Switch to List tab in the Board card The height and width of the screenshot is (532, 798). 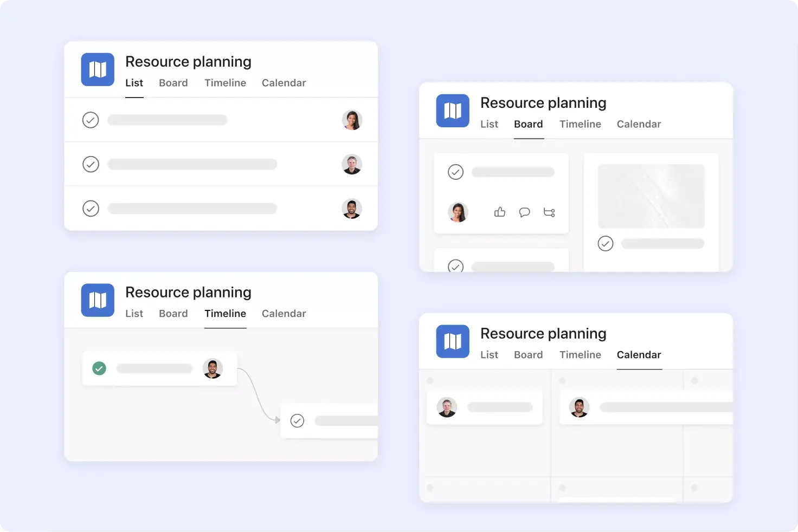(489, 124)
